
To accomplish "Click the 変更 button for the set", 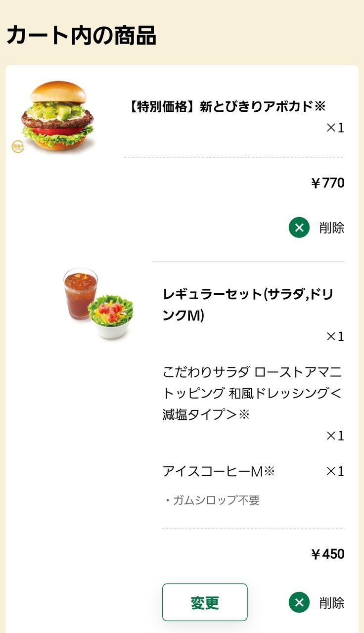I will click(x=205, y=602).
